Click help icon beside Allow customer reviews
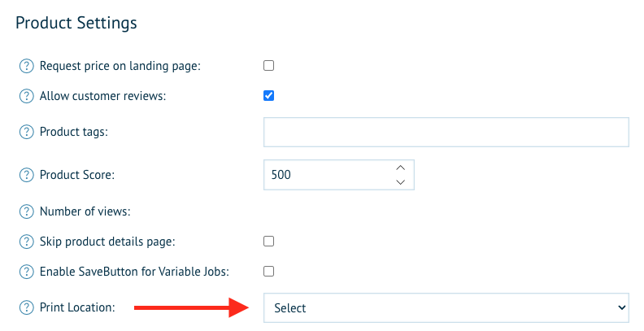The height and width of the screenshot is (331, 644). (x=26, y=96)
